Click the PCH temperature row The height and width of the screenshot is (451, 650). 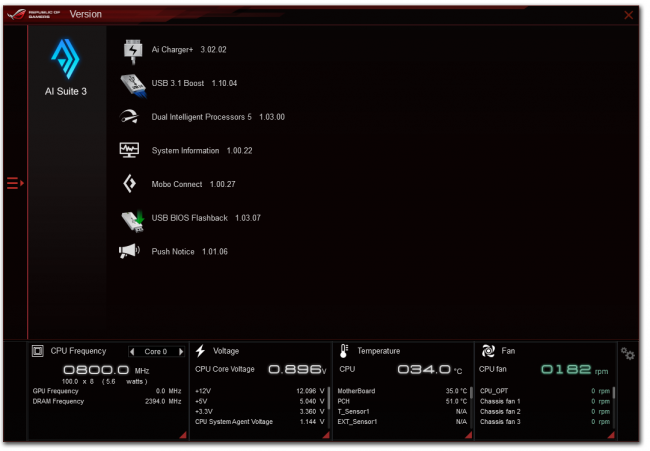(x=402, y=401)
